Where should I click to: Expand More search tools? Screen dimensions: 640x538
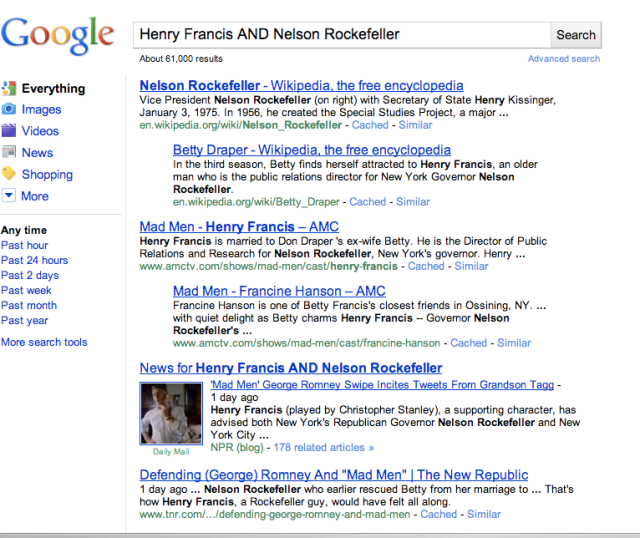(x=44, y=342)
